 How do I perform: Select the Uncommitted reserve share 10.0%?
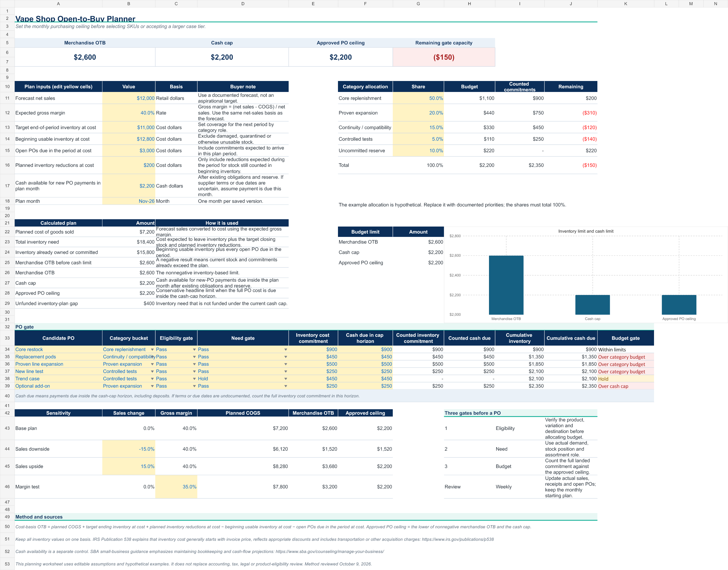pos(418,150)
